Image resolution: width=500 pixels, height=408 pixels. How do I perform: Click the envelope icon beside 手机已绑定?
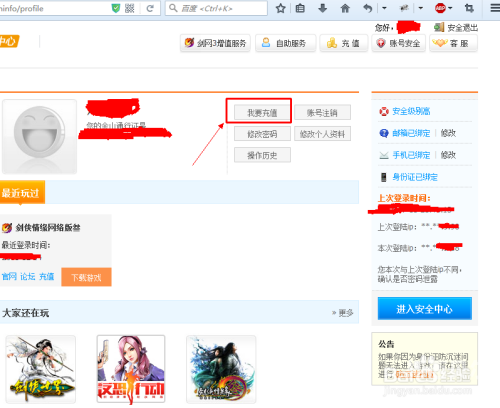coord(384,155)
